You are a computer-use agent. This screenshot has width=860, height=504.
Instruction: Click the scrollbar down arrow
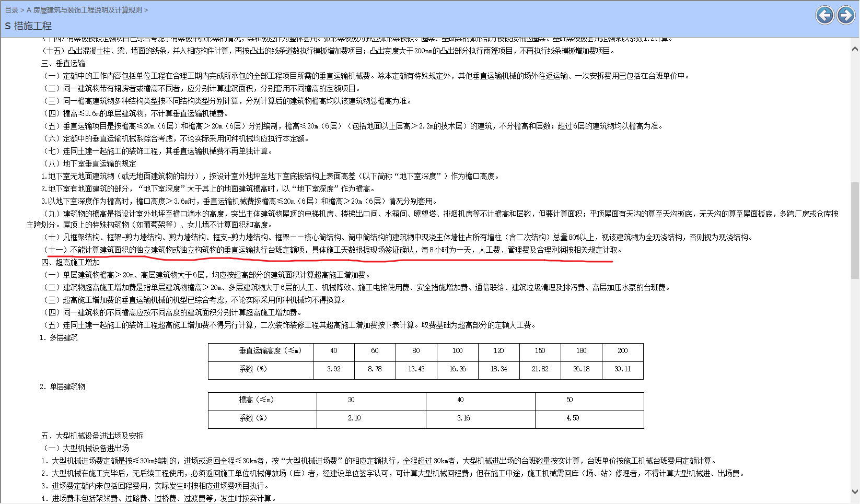point(855,491)
